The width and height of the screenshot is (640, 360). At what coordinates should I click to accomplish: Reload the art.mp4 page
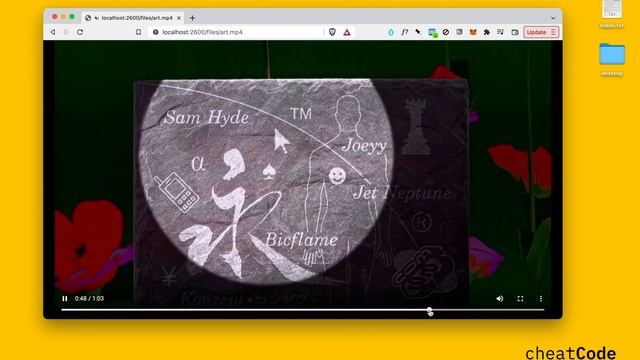(x=80, y=32)
